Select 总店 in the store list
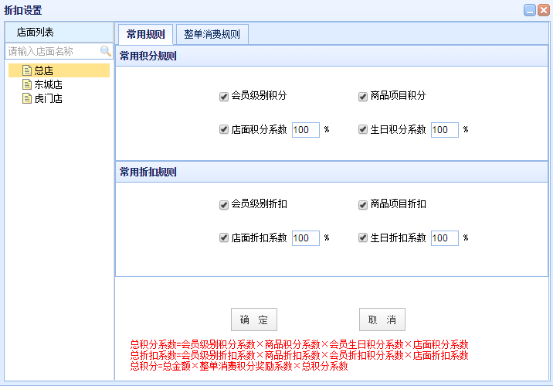Viewport: 554px width, 386px height. [x=59, y=71]
